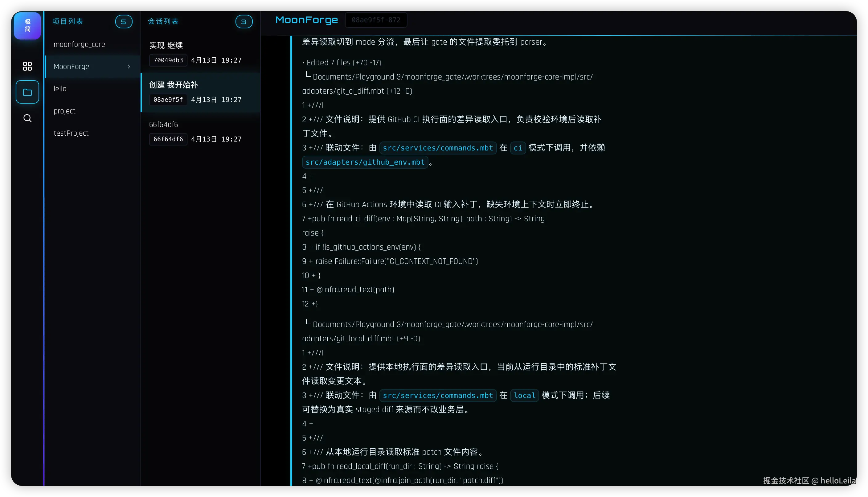Click the pub fn read_ci_diff code line
This screenshot has width=868, height=497.
424,219
